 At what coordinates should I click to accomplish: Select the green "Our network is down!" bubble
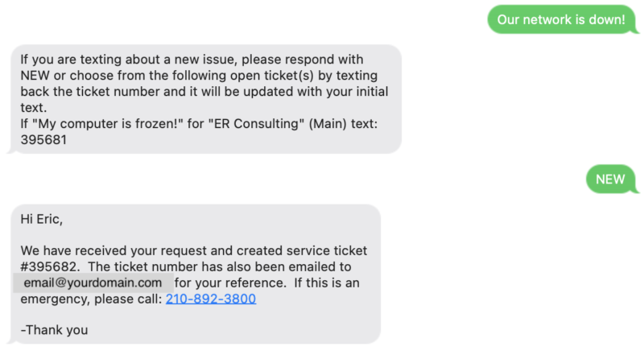point(561,19)
